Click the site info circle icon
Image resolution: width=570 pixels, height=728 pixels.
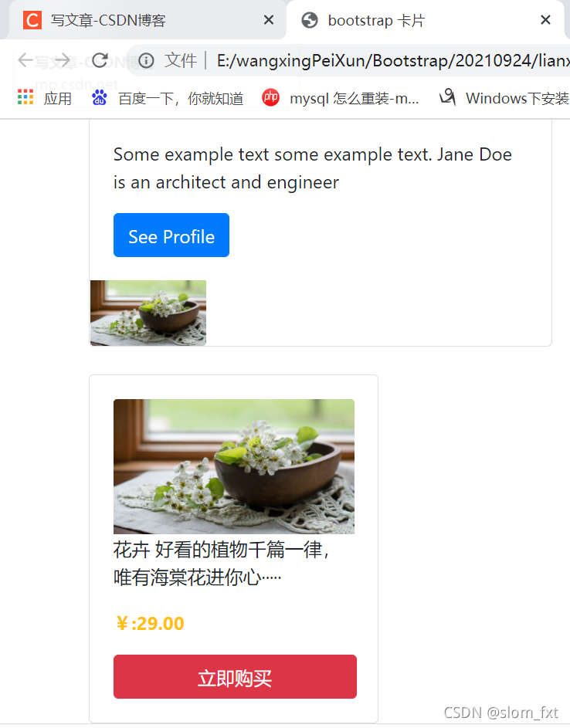coord(146,61)
